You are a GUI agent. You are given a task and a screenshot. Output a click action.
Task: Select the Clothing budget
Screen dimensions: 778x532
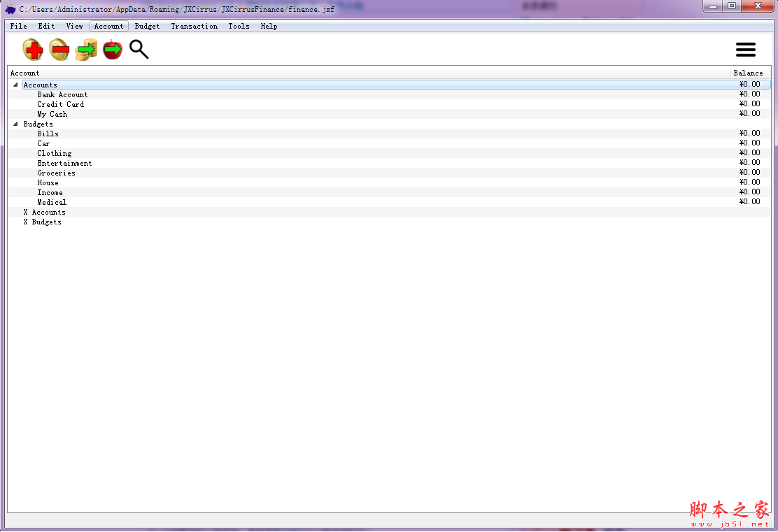pos(389,153)
